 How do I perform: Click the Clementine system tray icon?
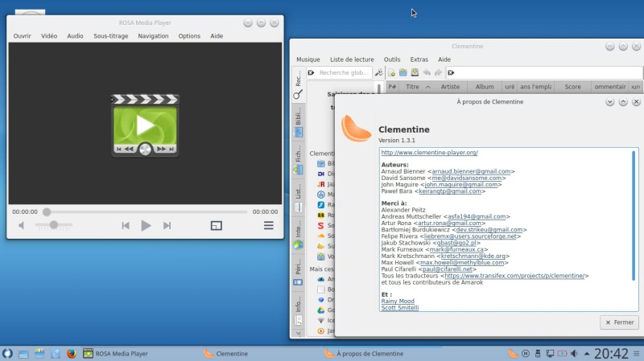pos(513,353)
